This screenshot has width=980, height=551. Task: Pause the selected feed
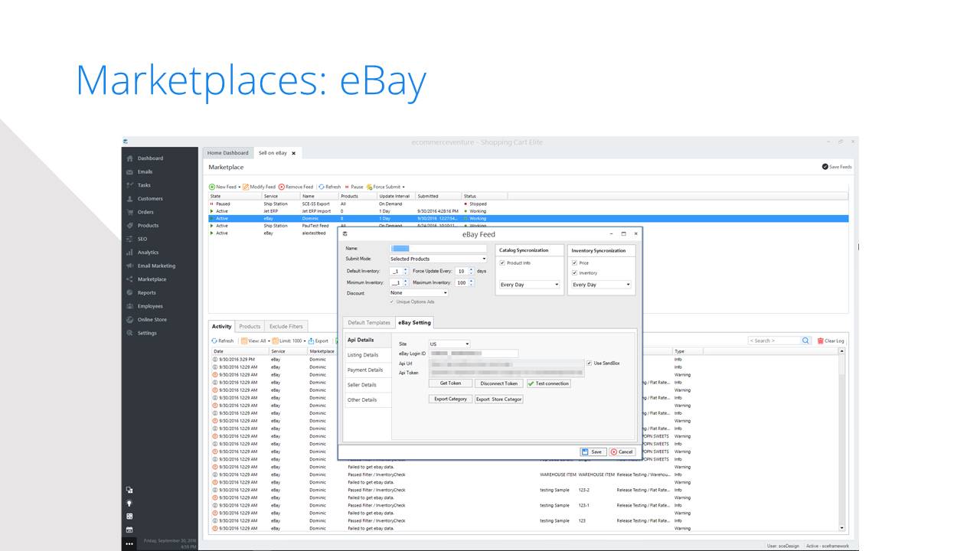[354, 187]
